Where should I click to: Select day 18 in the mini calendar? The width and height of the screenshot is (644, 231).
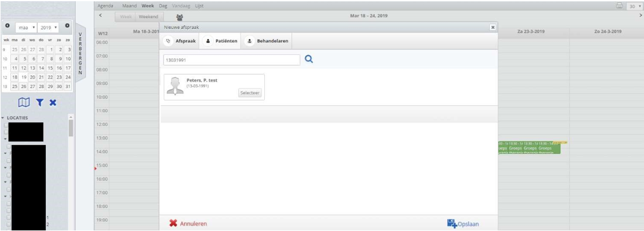pyautogui.click(x=14, y=77)
